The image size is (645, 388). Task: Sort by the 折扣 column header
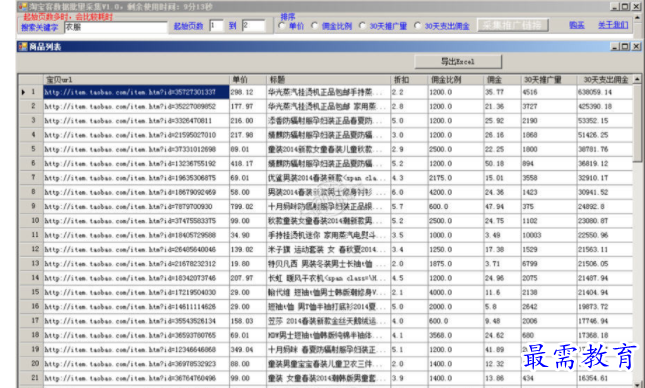point(409,79)
